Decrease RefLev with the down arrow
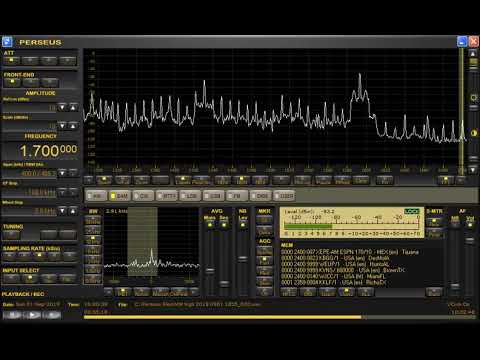The height and width of the screenshot is (360, 480). coord(62,107)
